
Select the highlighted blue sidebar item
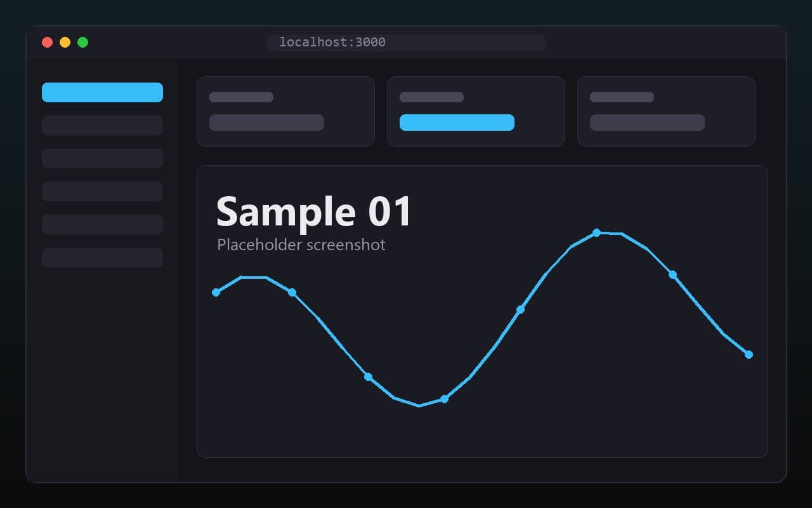point(102,92)
